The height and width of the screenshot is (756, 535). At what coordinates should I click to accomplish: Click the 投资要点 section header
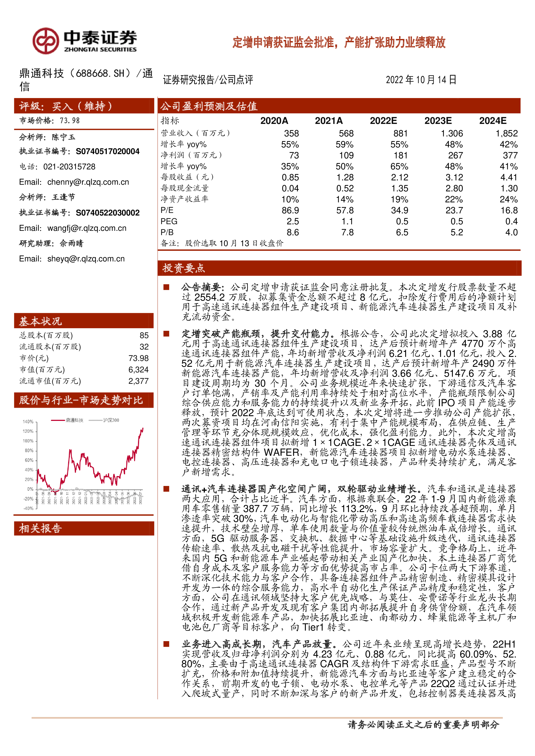pos(184,268)
